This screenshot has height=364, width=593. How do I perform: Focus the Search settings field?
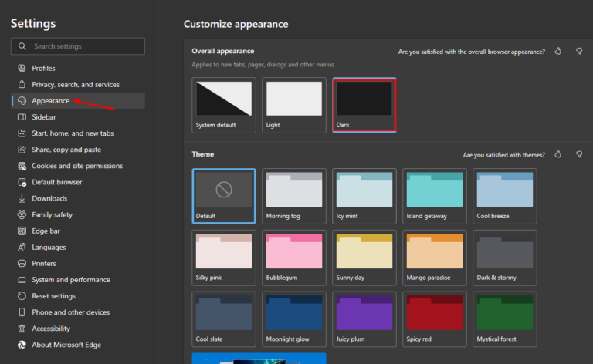78,46
